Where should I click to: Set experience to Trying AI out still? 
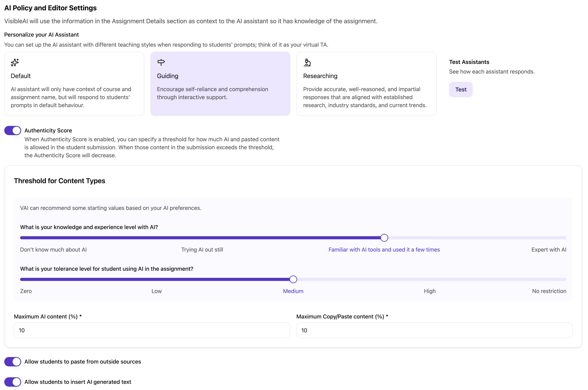tap(202, 250)
